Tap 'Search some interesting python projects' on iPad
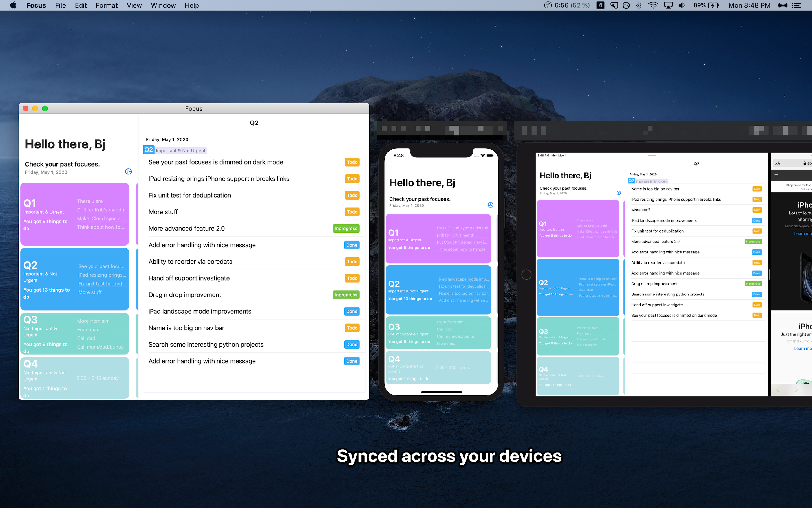 pos(696,294)
